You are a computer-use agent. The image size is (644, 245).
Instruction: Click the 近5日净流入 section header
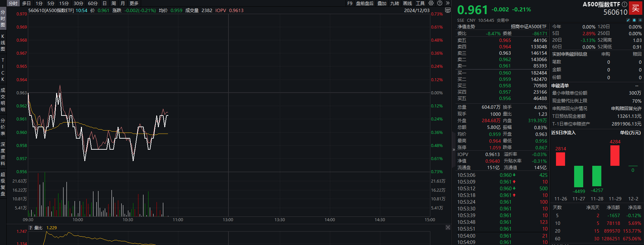[563, 133]
